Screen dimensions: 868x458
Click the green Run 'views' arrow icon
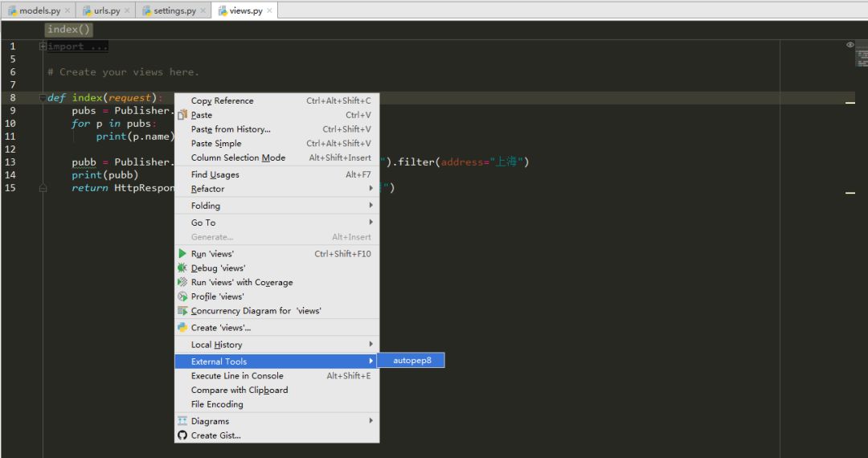182,253
